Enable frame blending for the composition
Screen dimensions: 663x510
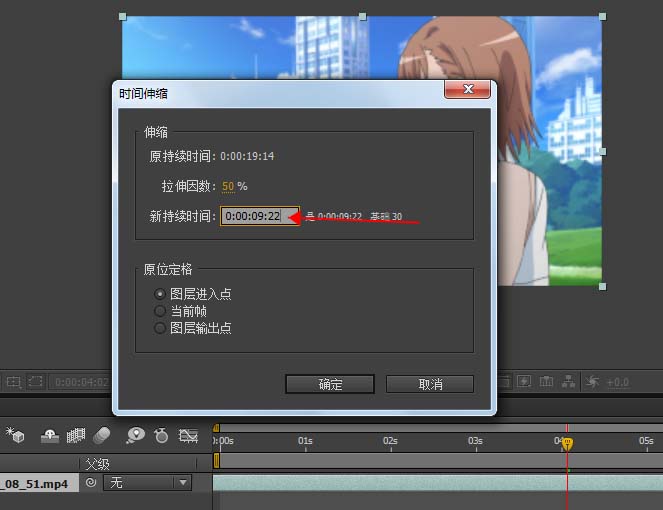point(76,435)
